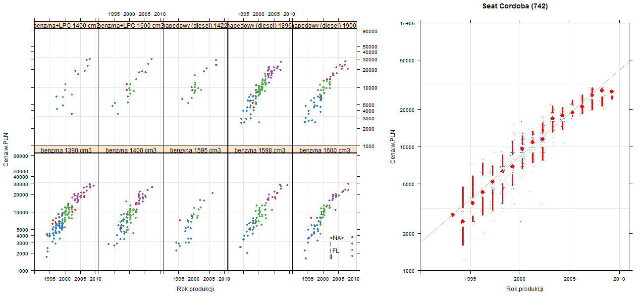Click the "2010" x-axis tick in Seat Cordoba chart
Viewport: 644px width, 297px height.
620,279
